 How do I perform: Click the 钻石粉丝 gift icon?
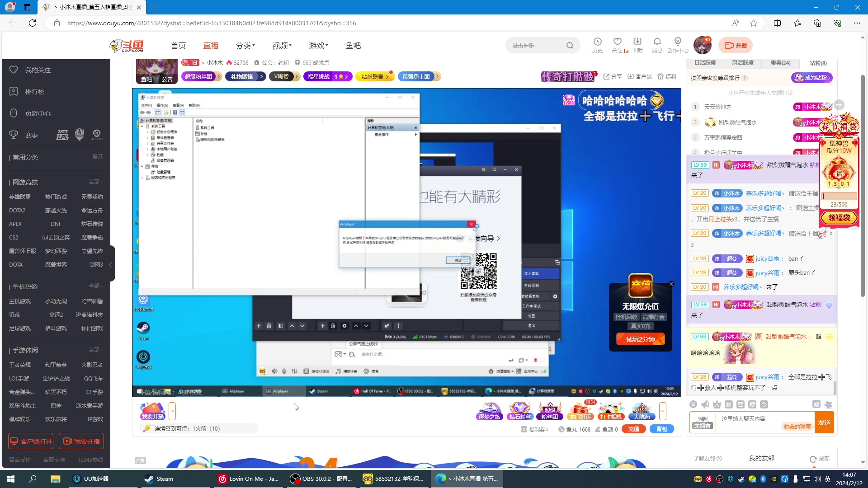(520, 411)
